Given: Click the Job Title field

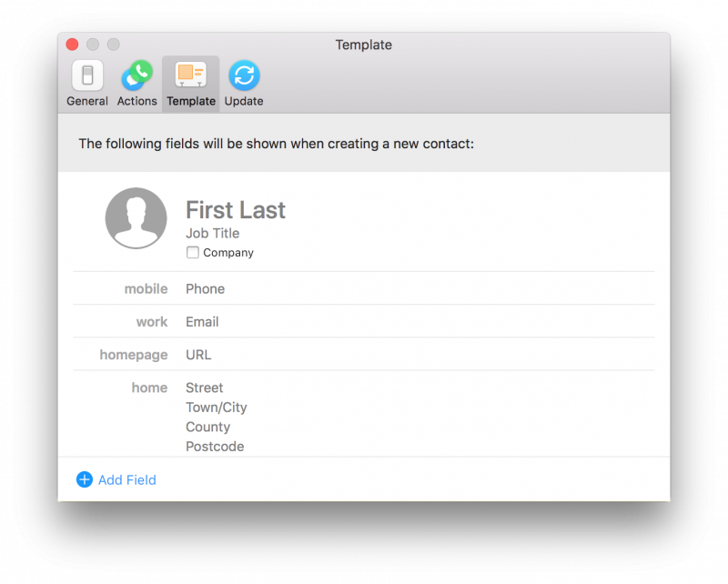Looking at the screenshot, I should coord(213,233).
